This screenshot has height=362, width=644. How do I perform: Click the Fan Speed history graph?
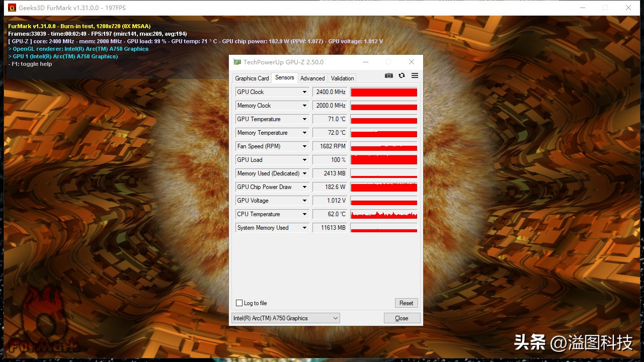coord(384,146)
